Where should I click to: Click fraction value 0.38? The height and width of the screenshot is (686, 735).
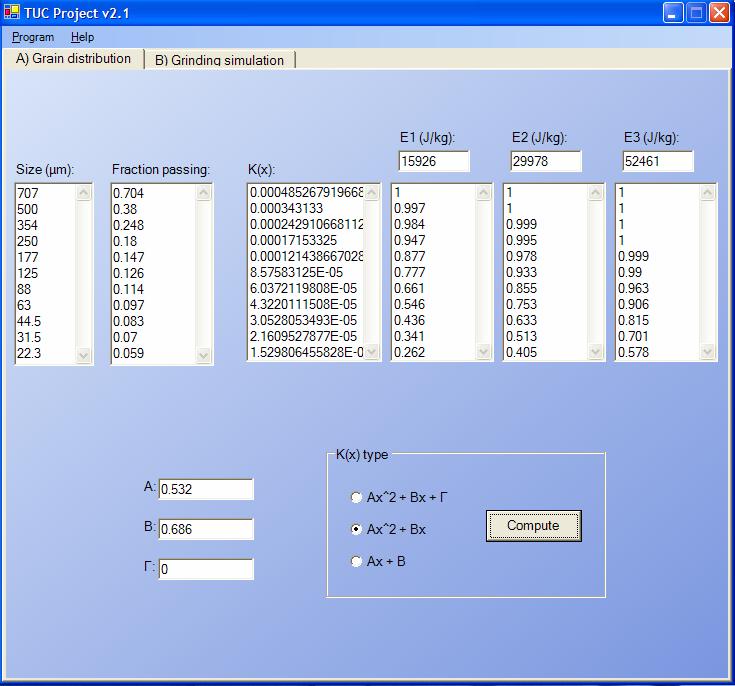tap(125, 209)
